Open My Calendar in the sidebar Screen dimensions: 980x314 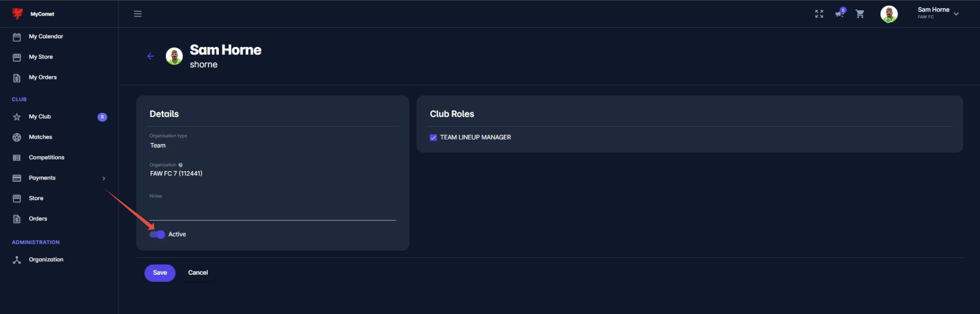[x=46, y=37]
